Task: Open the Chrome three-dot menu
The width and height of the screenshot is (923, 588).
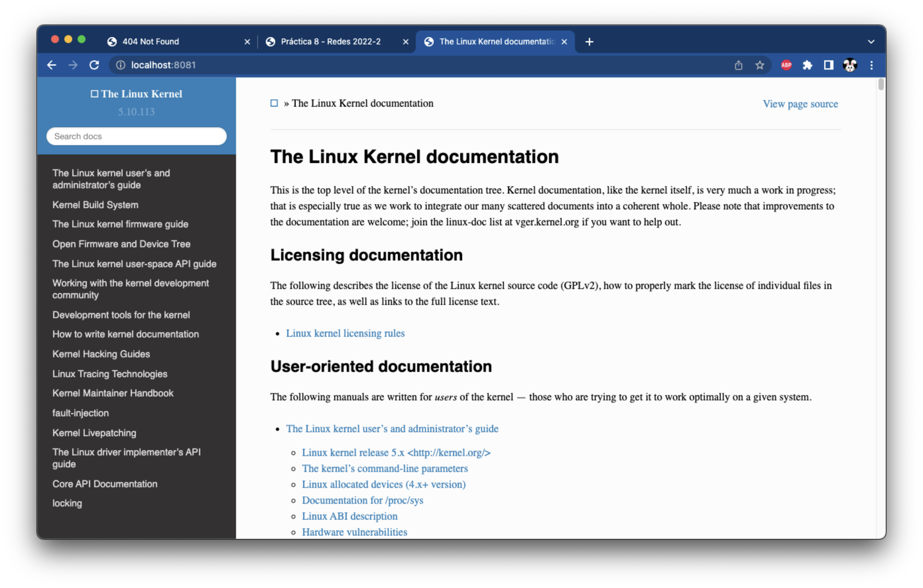Action: coord(871,65)
